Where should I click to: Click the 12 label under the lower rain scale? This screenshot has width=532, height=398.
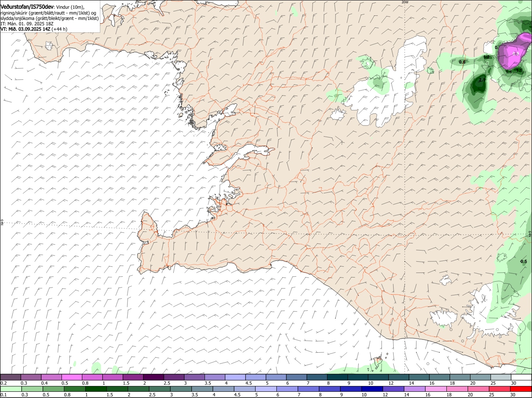point(385,395)
